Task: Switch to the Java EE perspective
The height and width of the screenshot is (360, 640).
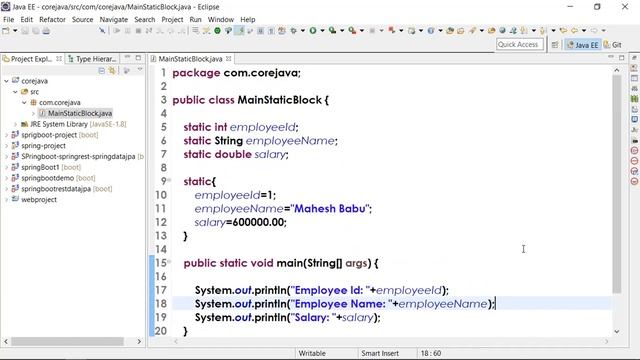Action: (582, 45)
